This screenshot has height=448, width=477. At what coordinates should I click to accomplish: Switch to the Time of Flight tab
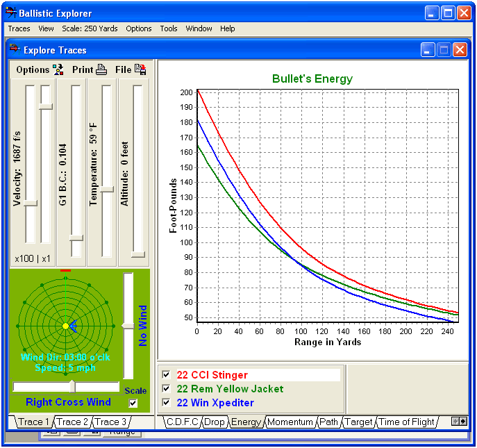point(406,422)
